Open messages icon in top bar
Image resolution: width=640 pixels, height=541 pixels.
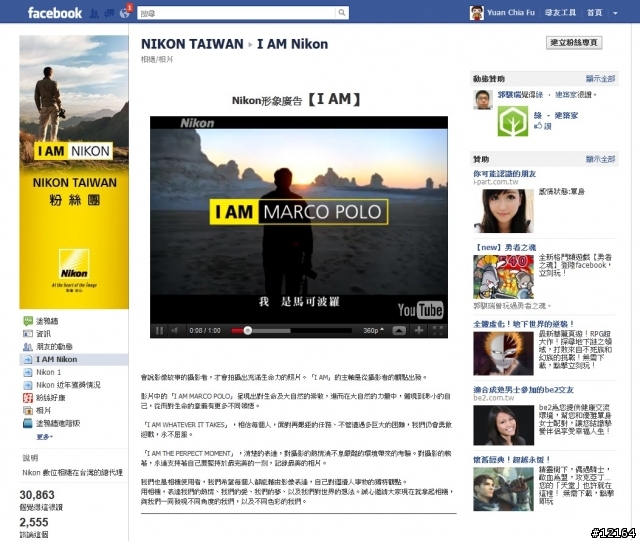click(x=109, y=13)
